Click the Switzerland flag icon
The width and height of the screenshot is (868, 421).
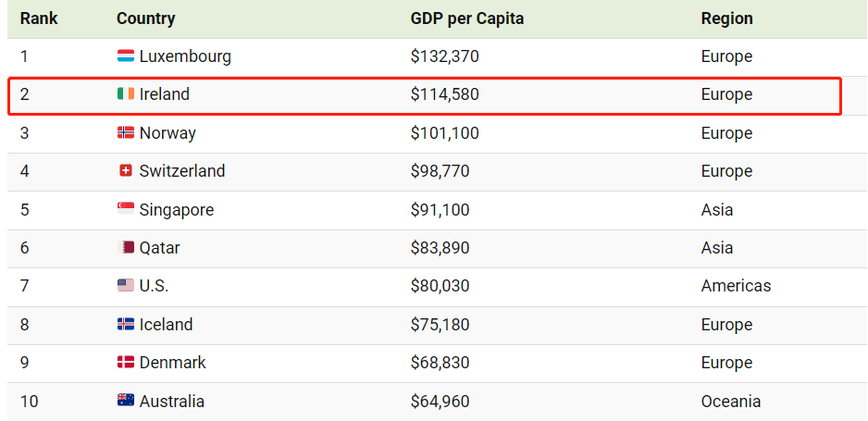pos(126,171)
